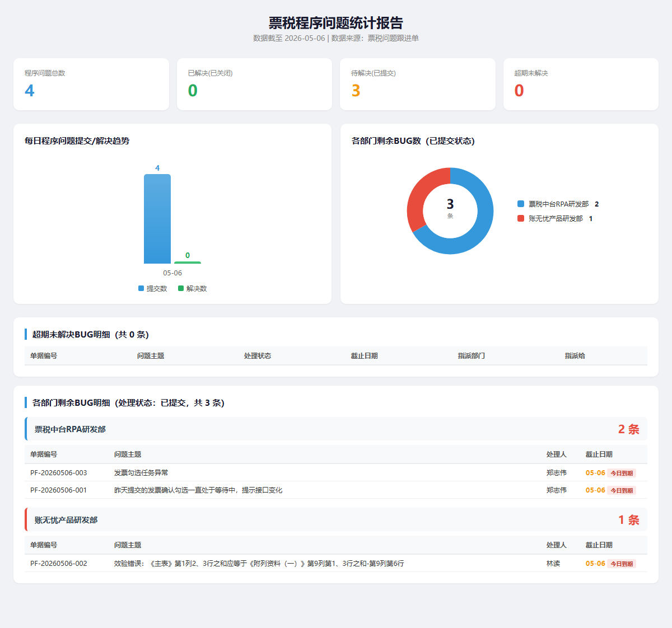
Task: Click the 票税中台RPA研发部 group header
Action: [336, 429]
